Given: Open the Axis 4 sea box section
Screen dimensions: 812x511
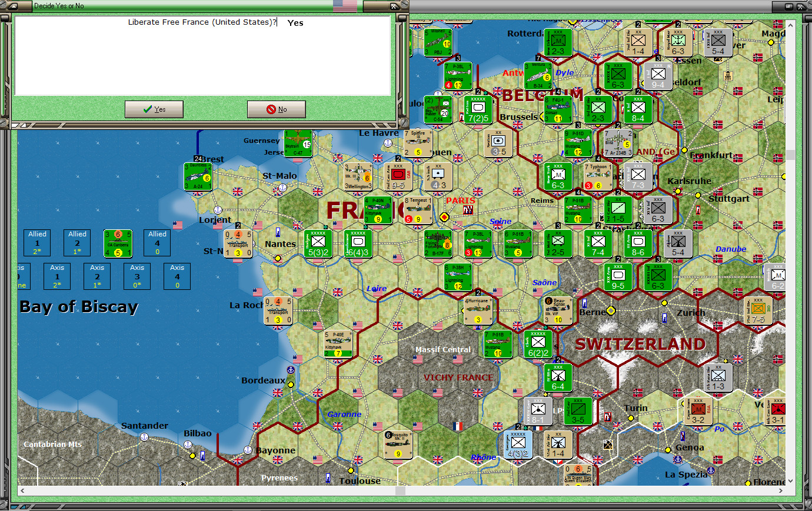Looking at the screenshot, I should point(177,276).
